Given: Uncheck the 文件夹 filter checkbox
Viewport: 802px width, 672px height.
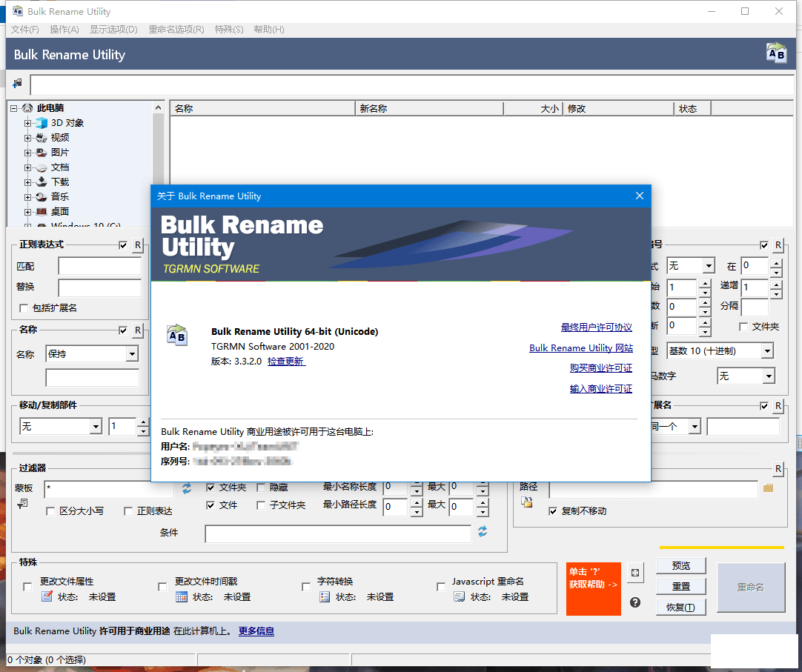Looking at the screenshot, I should [211, 488].
